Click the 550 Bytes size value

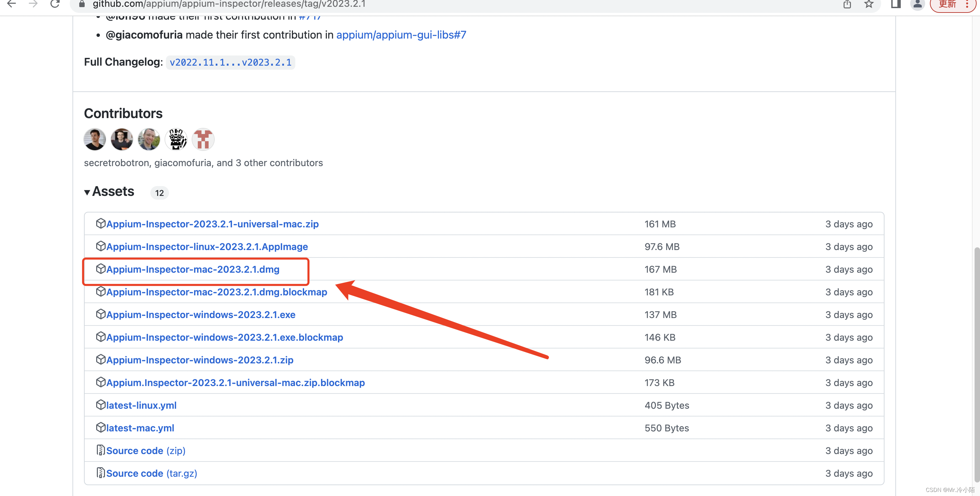click(666, 428)
